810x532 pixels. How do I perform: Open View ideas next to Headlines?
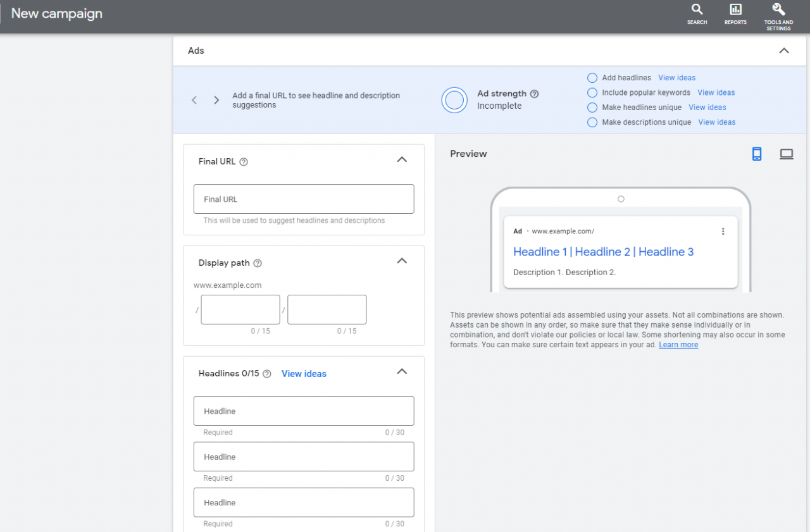point(304,374)
